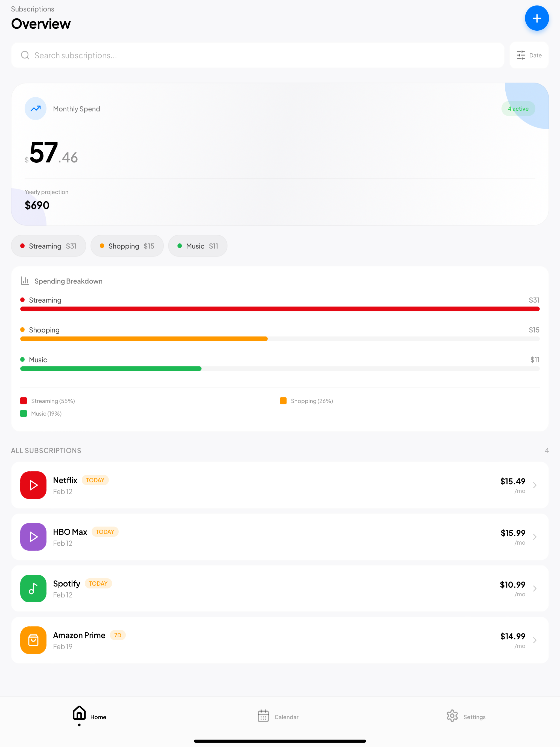Click the red Streaming progress bar
The image size is (560, 747).
pyautogui.click(x=280, y=309)
